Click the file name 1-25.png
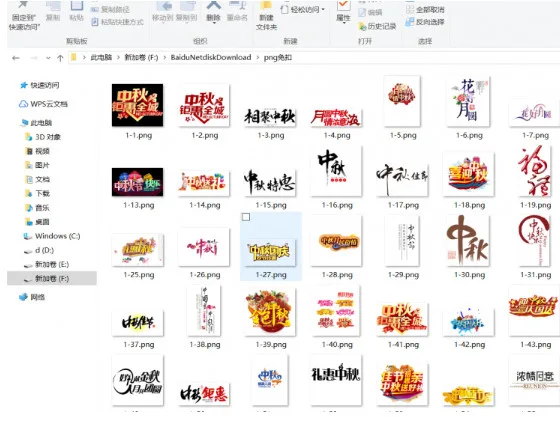 [139, 275]
